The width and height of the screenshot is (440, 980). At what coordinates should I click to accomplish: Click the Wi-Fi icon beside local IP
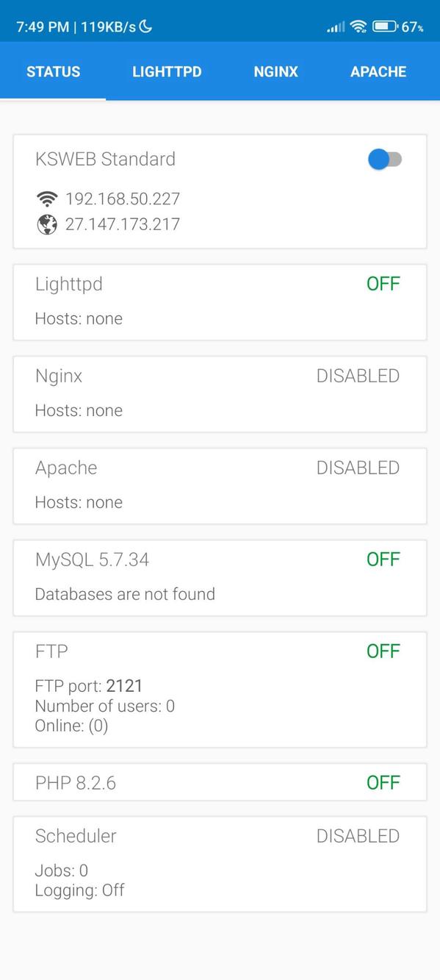[x=47, y=198]
